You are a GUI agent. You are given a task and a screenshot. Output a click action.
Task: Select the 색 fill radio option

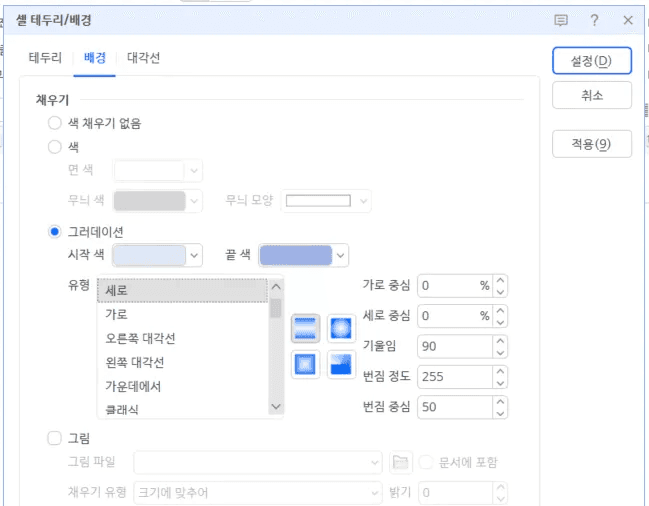55,147
